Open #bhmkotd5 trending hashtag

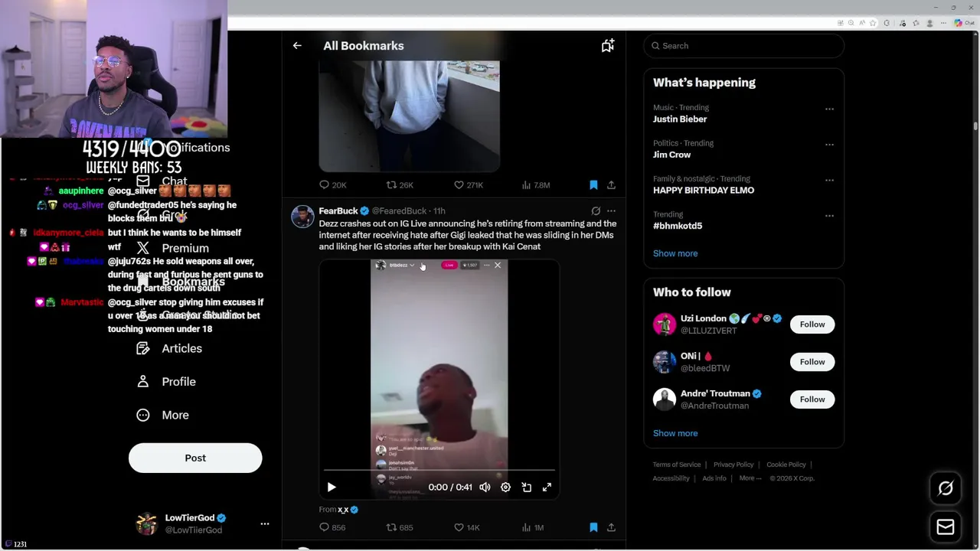(678, 226)
